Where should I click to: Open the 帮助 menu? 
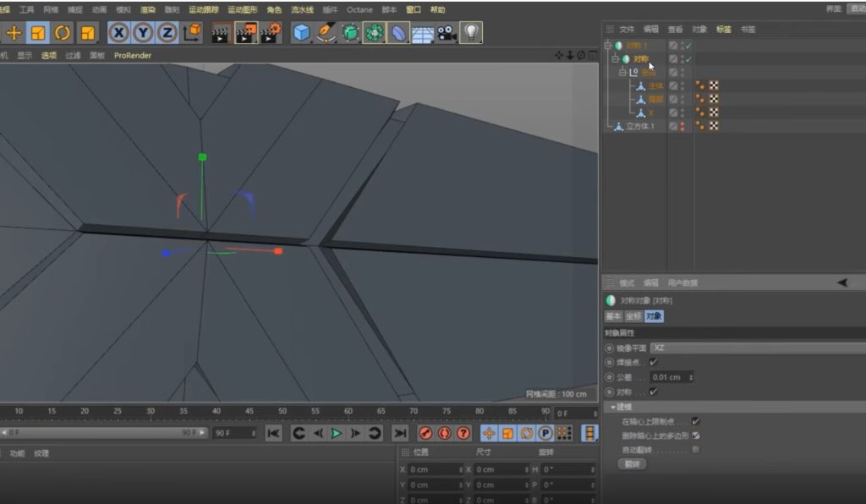437,9
